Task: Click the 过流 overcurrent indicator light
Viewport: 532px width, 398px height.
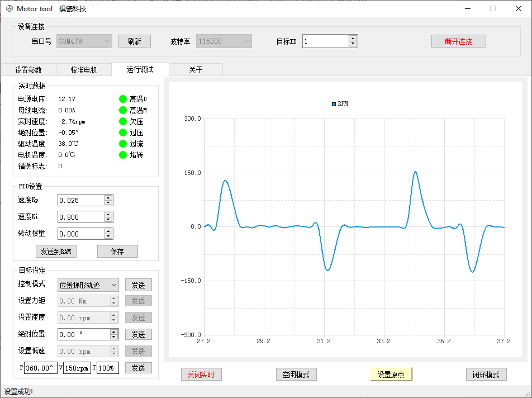Action: click(x=122, y=143)
